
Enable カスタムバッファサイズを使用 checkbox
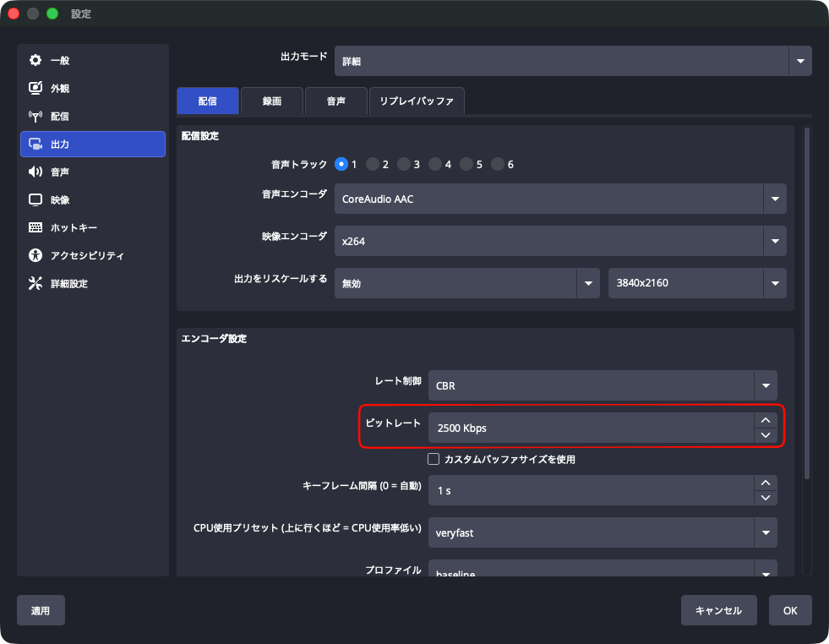point(434,459)
